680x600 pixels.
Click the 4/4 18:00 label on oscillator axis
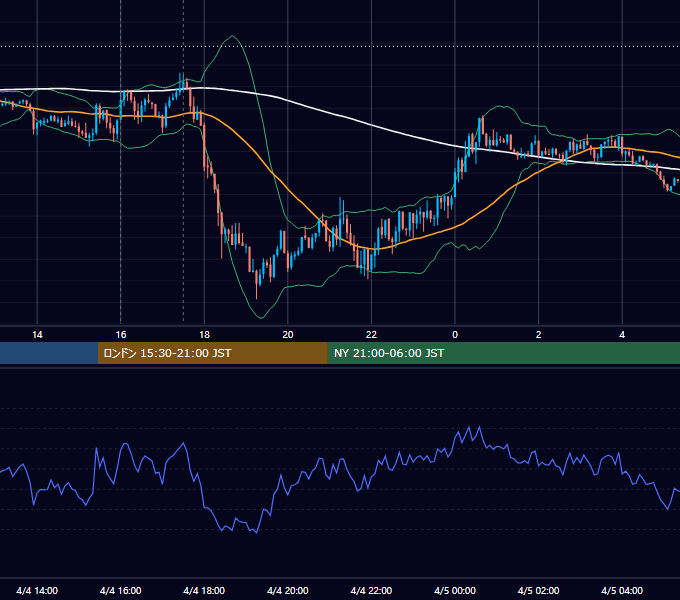204,590
